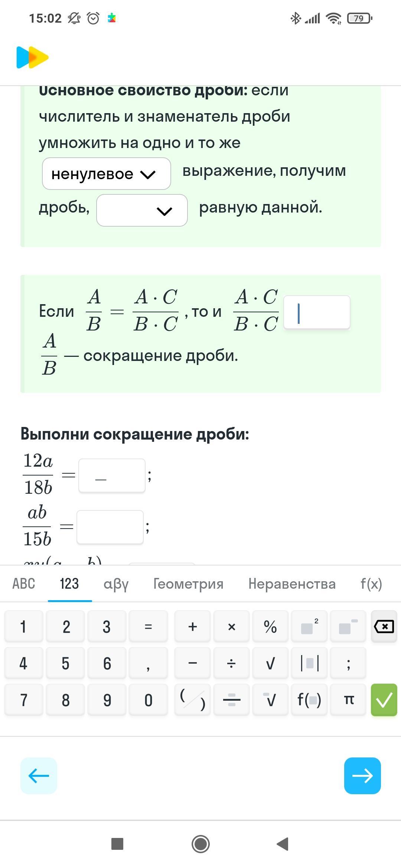Insert the function f( ) template key
401x868 pixels.
click(x=309, y=700)
